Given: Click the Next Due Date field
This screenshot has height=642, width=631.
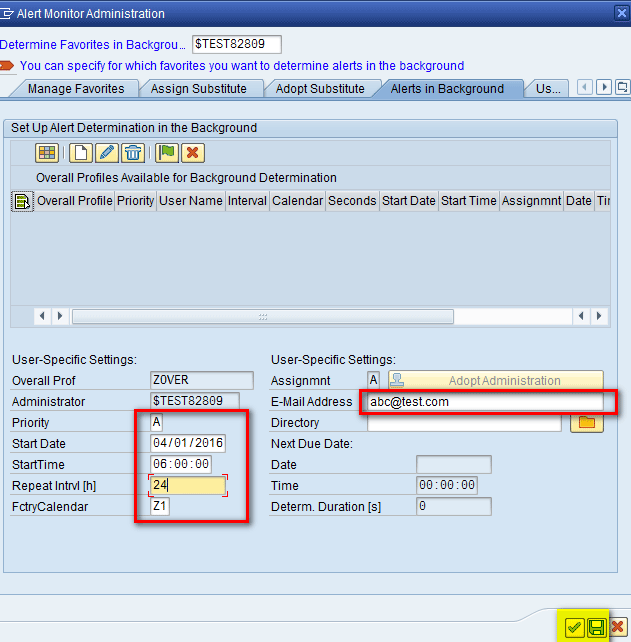Looking at the screenshot, I should (x=454, y=464).
